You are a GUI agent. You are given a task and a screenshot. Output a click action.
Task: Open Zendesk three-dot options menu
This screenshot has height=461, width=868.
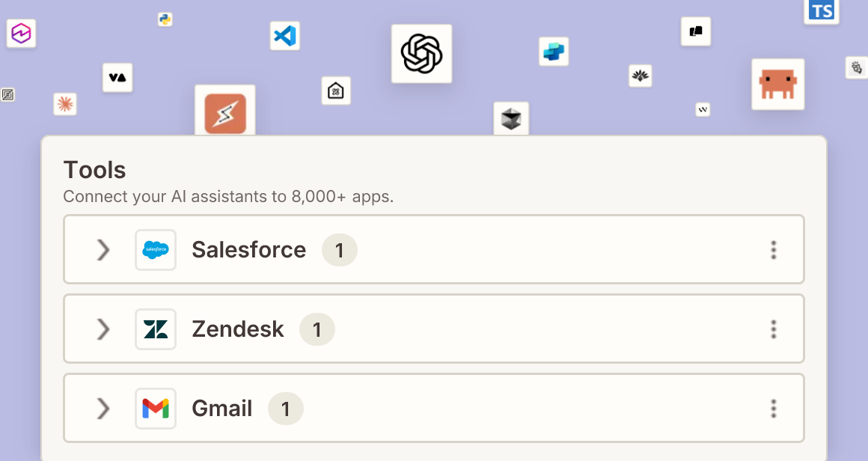click(x=773, y=329)
